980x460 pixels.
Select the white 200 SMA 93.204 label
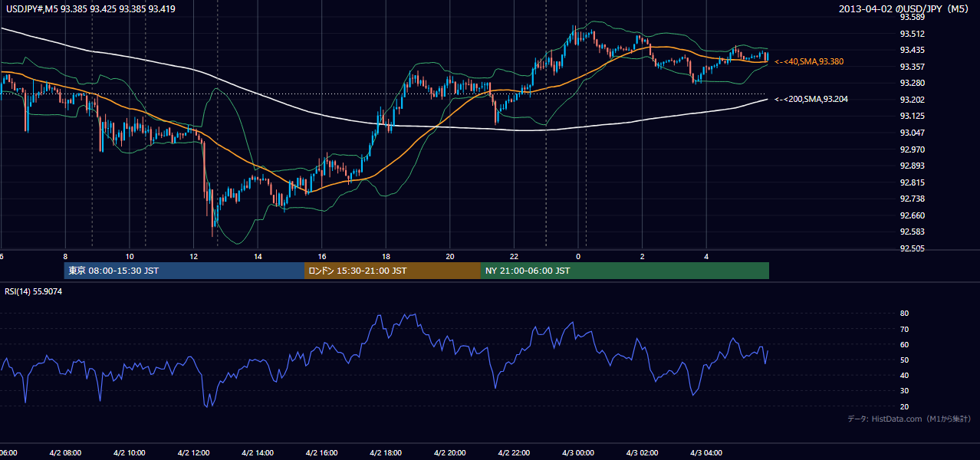tap(811, 99)
